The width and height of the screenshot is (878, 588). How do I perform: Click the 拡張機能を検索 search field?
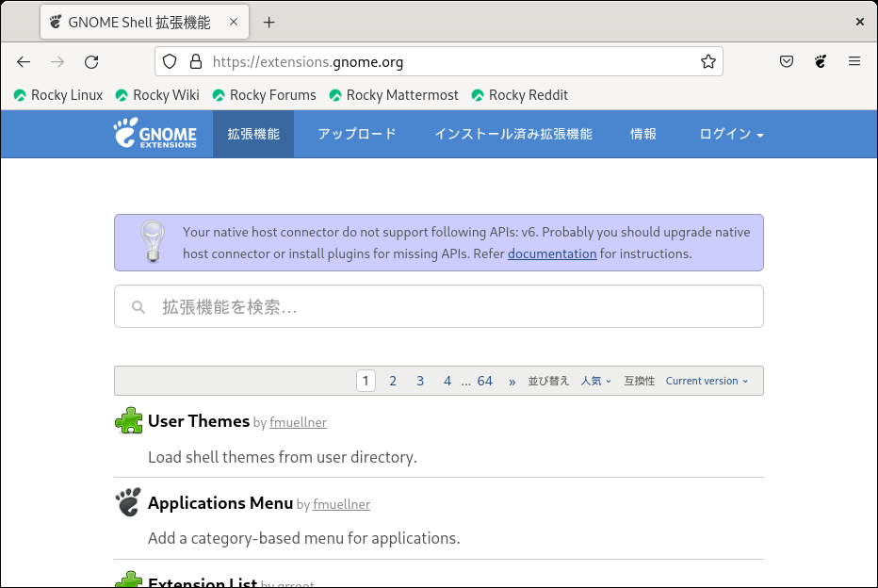(439, 306)
